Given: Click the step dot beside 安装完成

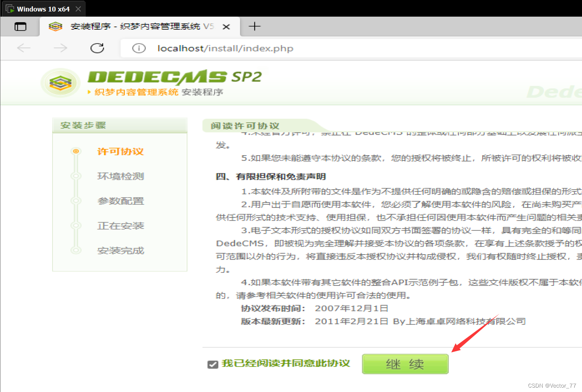Looking at the screenshot, I should [76, 250].
